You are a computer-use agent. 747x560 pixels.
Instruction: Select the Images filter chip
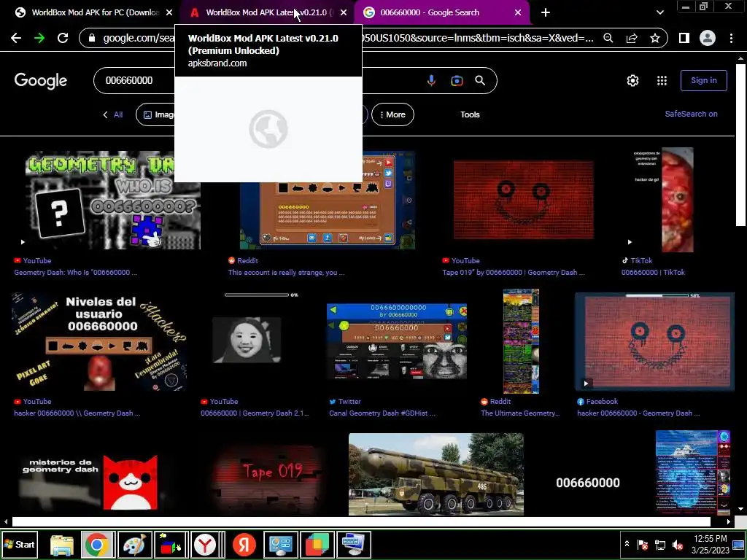click(155, 114)
